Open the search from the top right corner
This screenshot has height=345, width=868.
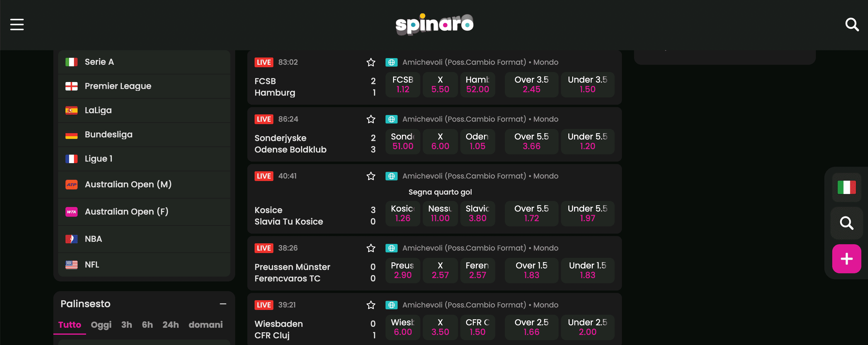(852, 25)
